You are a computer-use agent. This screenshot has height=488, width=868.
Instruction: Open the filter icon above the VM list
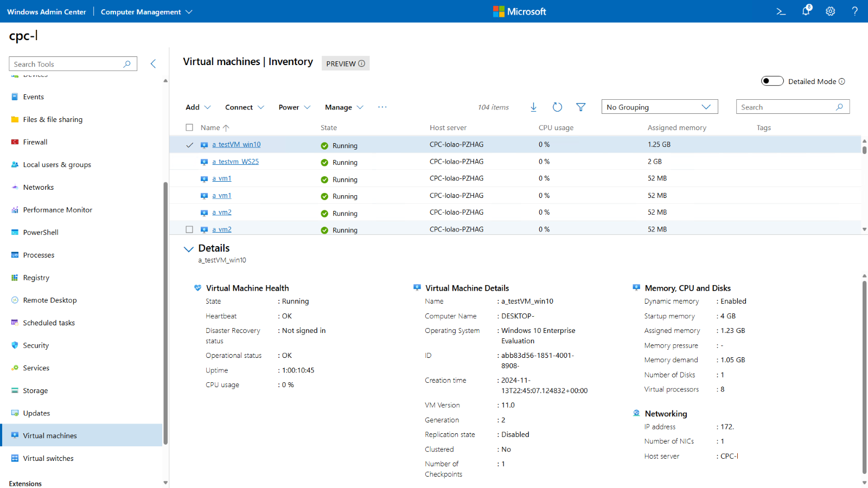point(580,107)
